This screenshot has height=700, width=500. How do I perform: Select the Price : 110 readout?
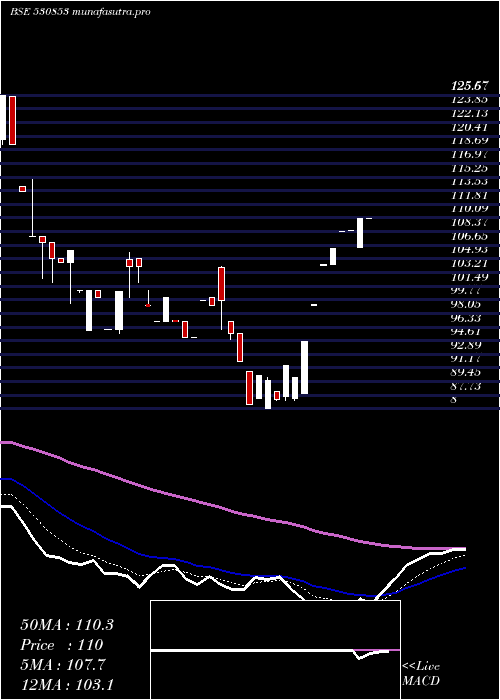(62, 645)
